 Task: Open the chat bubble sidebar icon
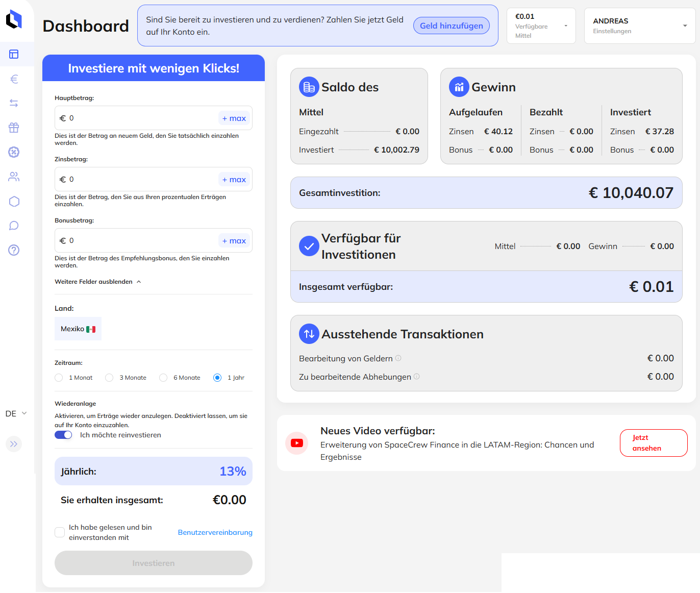tap(14, 226)
